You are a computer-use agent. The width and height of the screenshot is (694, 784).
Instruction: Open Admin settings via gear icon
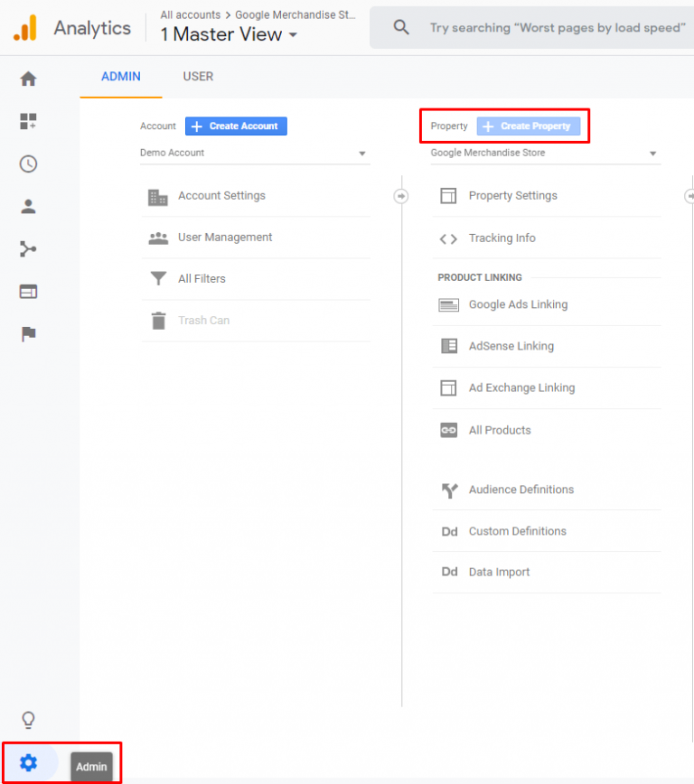pos(28,762)
